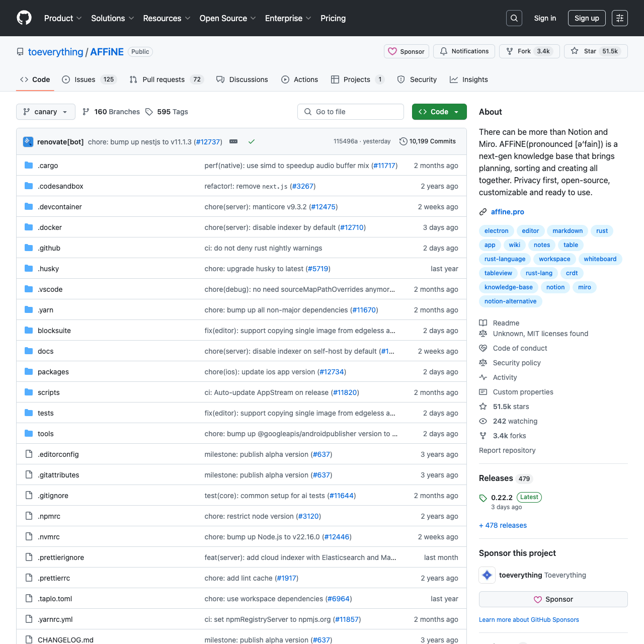Screen dimensions: 644x644
Task: Expand the Product menu
Action: coord(63,18)
